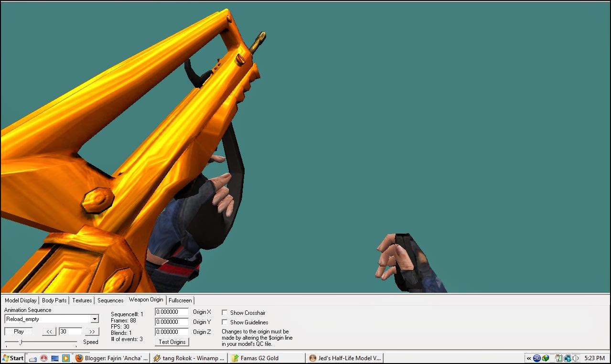The image size is (611, 364).
Task: Click the 3G modem tray icon
Action: click(x=537, y=358)
